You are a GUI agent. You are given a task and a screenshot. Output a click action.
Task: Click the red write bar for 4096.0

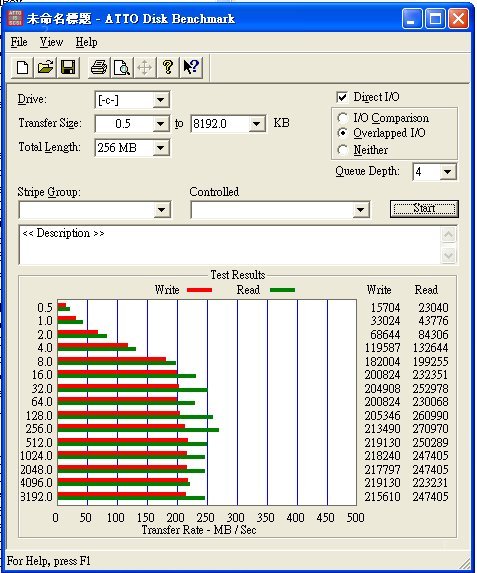(x=123, y=480)
